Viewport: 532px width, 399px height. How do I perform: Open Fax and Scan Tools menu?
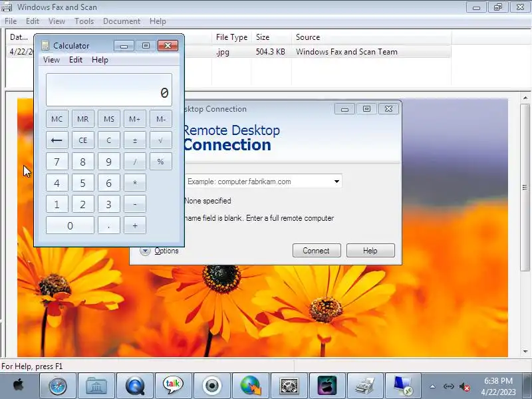pos(84,21)
